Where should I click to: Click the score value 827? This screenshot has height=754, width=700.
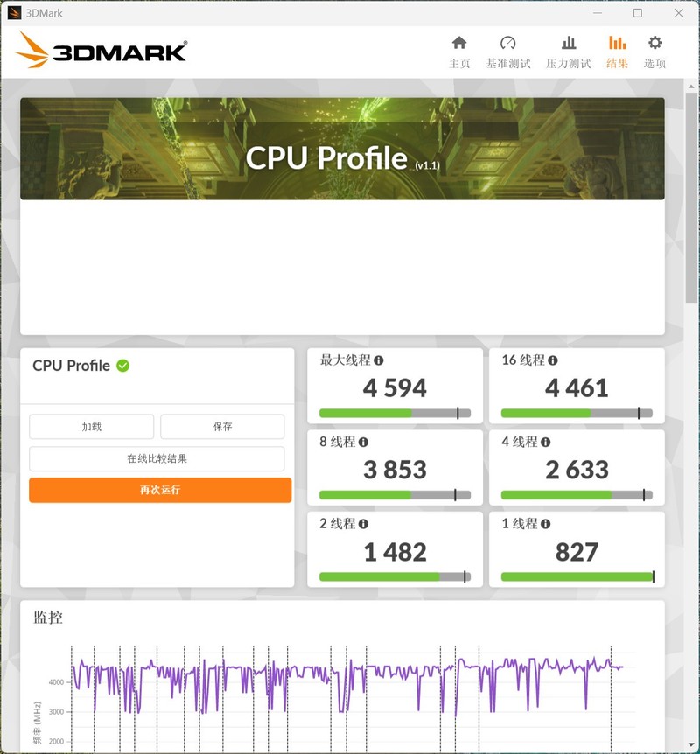pos(577,552)
